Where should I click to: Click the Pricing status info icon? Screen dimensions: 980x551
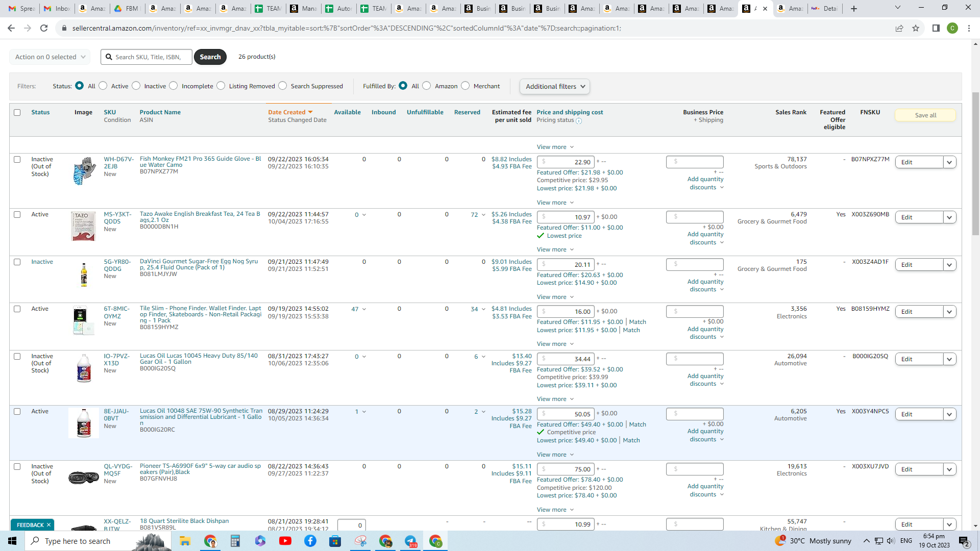[x=579, y=121]
